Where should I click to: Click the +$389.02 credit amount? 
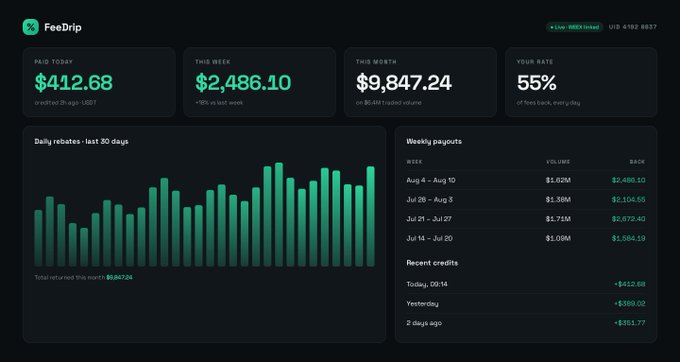[630, 304]
